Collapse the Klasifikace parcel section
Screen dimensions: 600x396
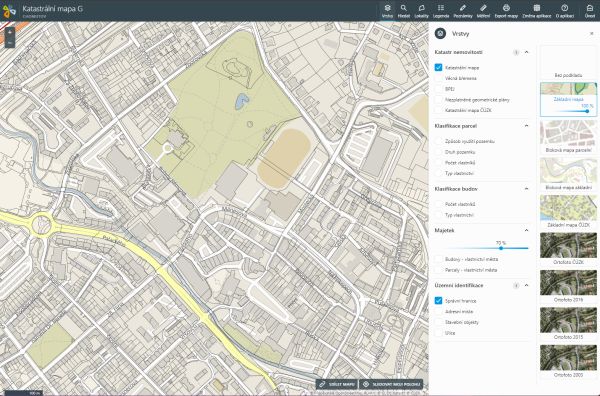[527, 126]
